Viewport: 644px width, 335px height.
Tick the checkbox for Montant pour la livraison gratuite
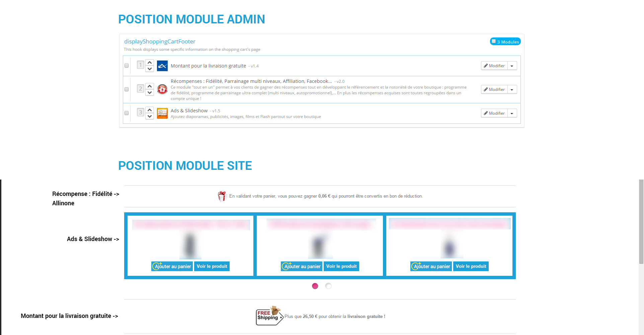(x=127, y=66)
